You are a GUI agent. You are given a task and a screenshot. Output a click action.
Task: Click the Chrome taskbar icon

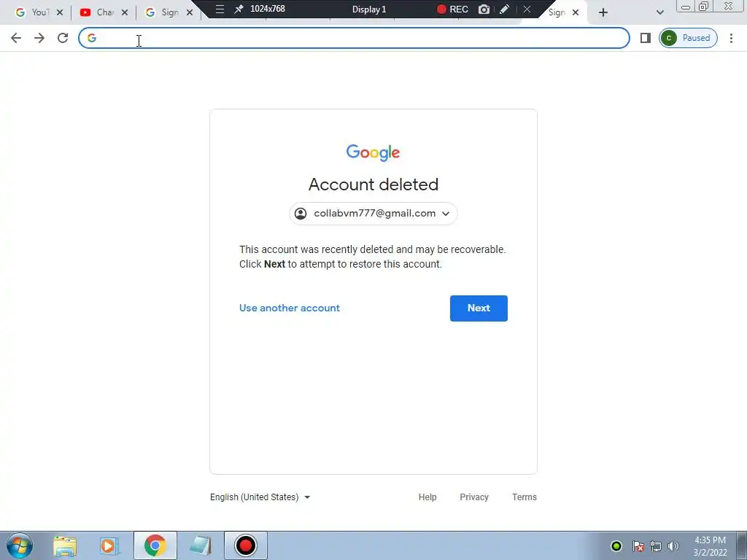155,545
